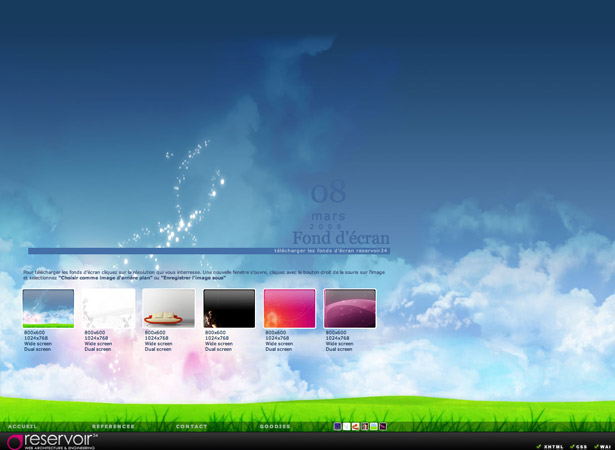Open the black wallpaper thumbnail
Image resolution: width=615 pixels, height=450 pixels.
click(x=229, y=308)
